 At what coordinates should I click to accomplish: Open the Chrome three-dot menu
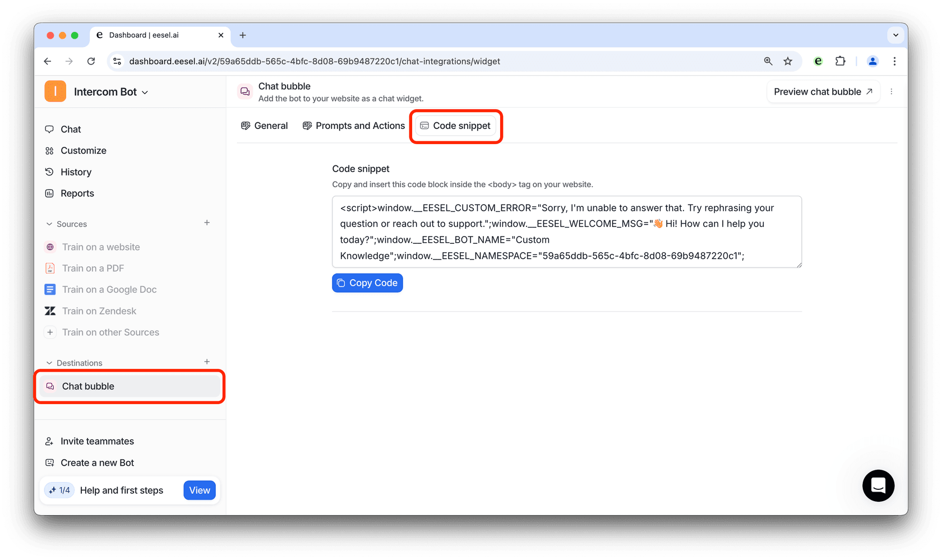pos(894,61)
